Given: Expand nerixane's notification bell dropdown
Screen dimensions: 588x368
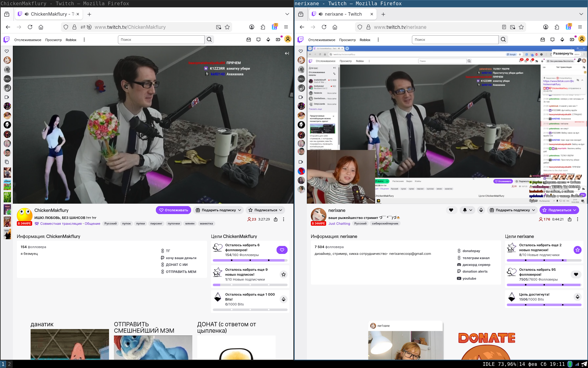Looking at the screenshot, I should click(467, 210).
